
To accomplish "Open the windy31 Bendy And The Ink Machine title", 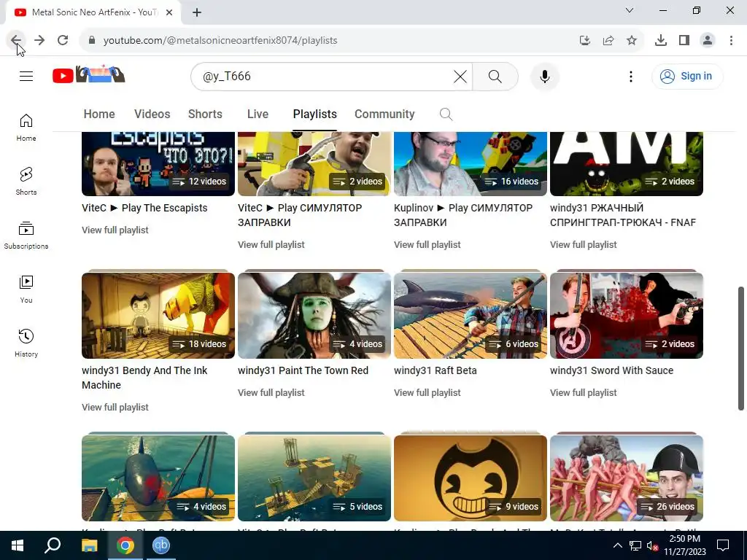I will 144,378.
